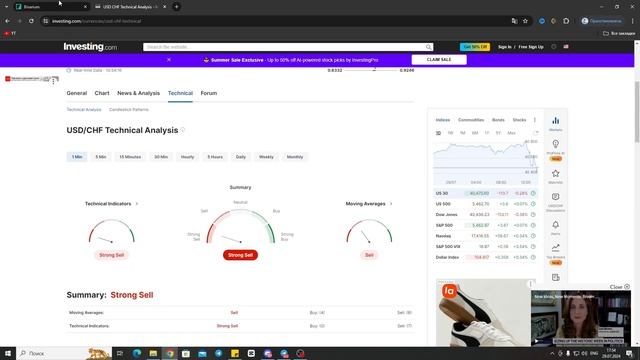
Task: Select the 5 Min timeframe
Action: [x=101, y=157]
